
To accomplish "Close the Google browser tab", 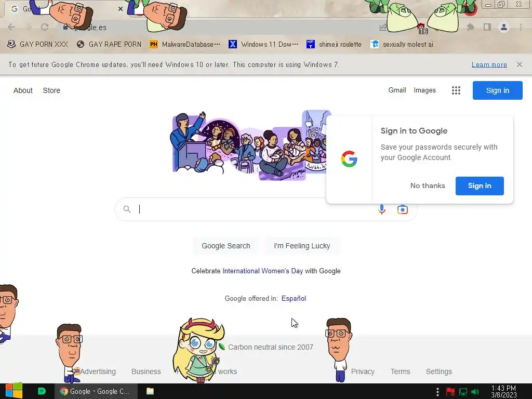I will coord(121,9).
